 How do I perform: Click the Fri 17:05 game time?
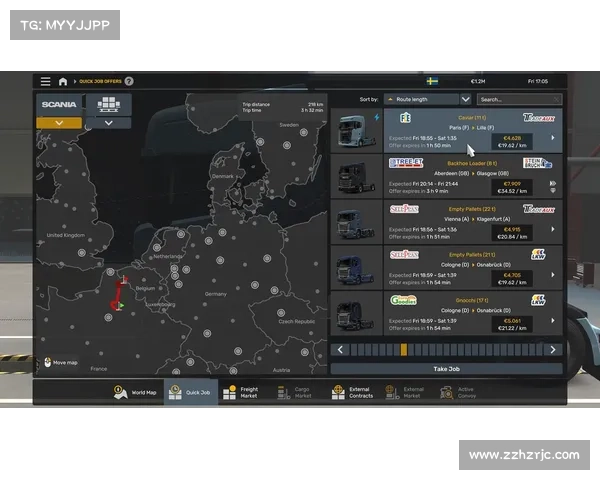click(538, 81)
